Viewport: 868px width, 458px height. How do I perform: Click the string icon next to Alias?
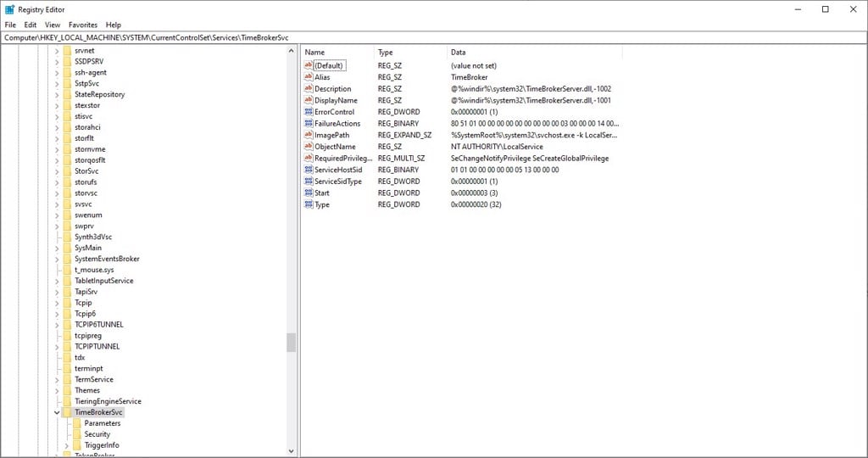click(x=309, y=77)
